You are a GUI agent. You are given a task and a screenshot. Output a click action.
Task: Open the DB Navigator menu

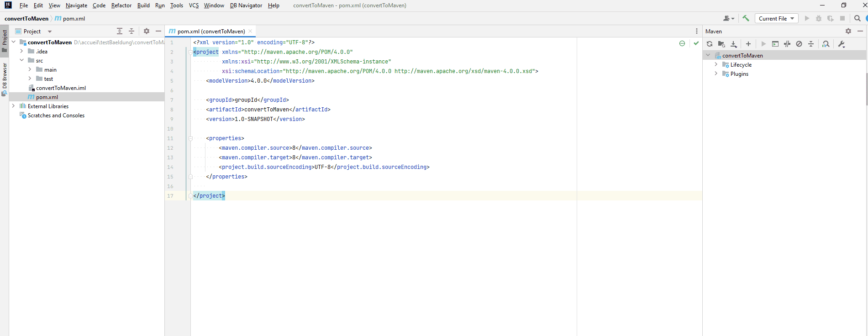click(x=246, y=5)
